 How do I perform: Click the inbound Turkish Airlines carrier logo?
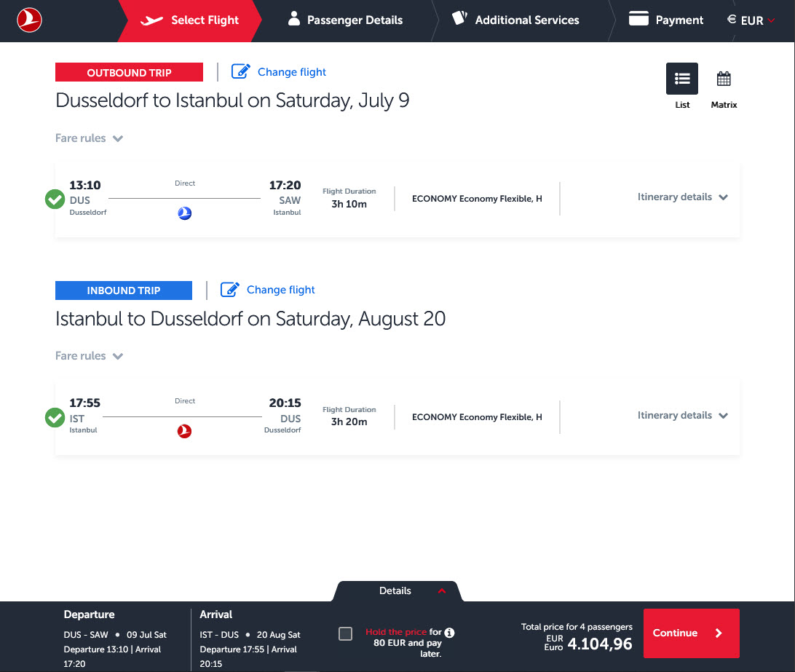point(185,432)
